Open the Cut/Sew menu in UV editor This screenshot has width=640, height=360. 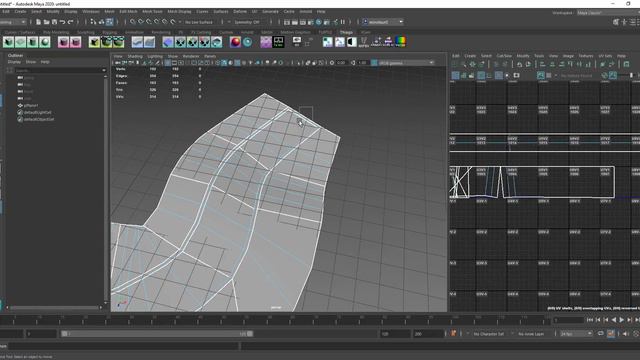point(504,56)
